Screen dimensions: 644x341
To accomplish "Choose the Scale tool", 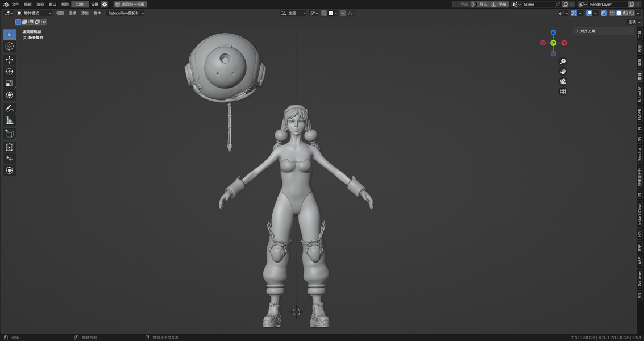I will (10, 83).
